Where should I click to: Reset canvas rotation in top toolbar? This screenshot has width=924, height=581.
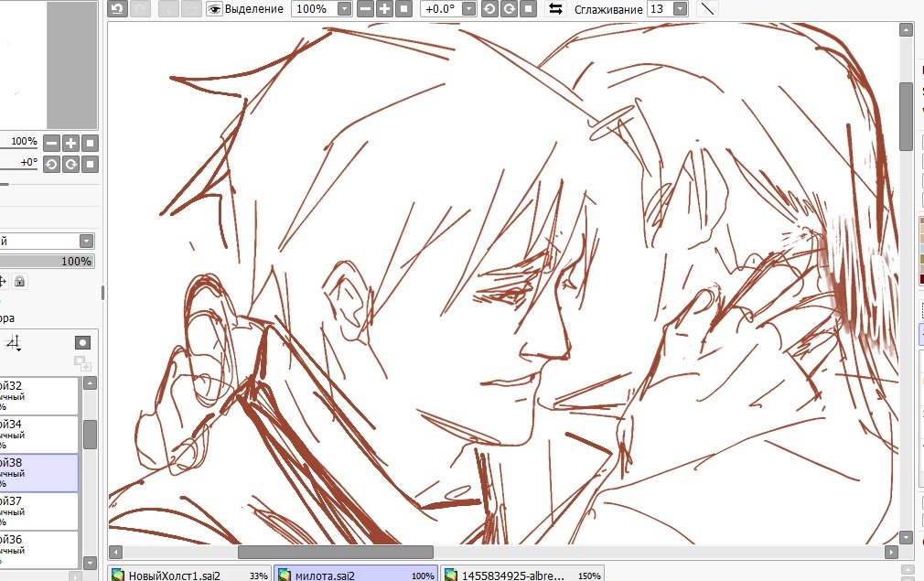[x=529, y=9]
